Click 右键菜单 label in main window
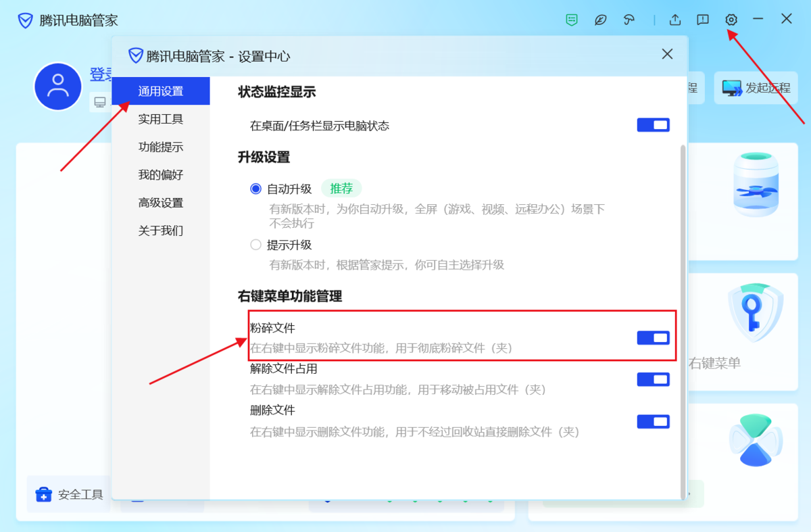The width and height of the screenshot is (811, 532). click(714, 363)
